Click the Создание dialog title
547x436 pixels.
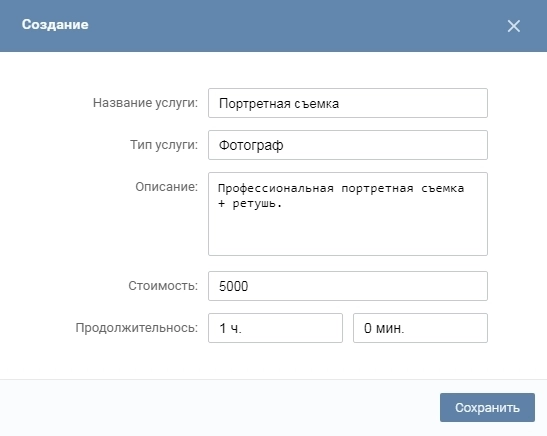55,24
